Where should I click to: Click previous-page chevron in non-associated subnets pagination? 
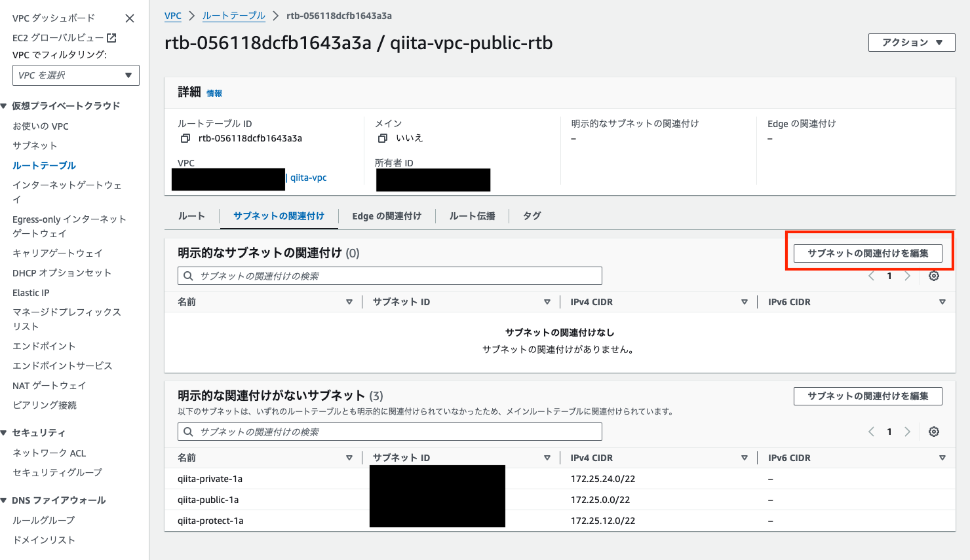coord(871,432)
